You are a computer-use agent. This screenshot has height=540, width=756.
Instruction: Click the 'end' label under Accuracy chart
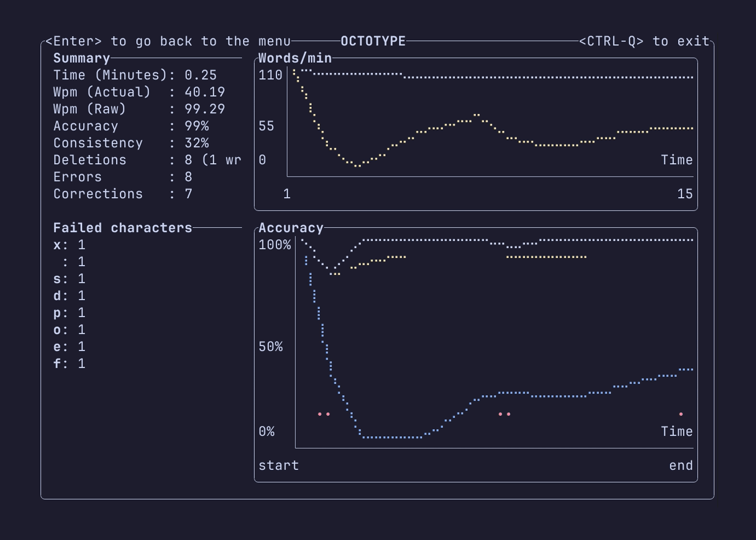pos(680,465)
